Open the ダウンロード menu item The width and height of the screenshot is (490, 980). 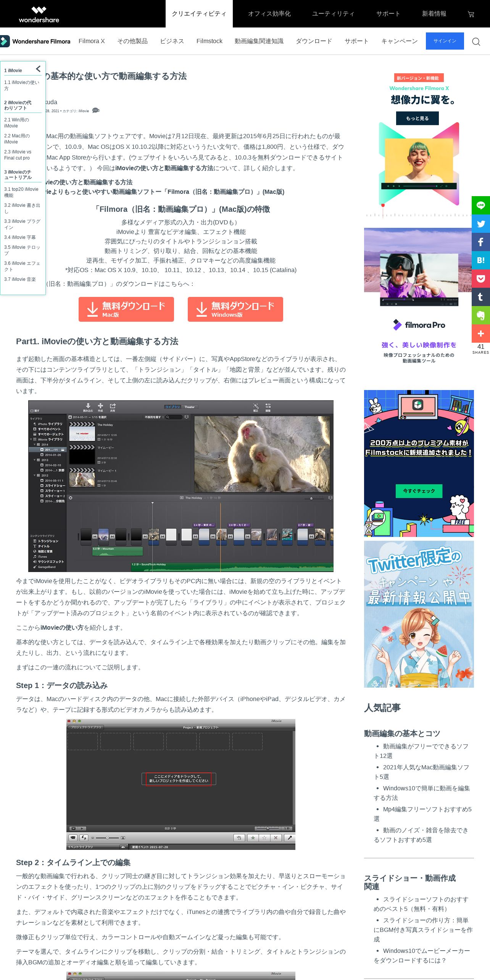(314, 41)
